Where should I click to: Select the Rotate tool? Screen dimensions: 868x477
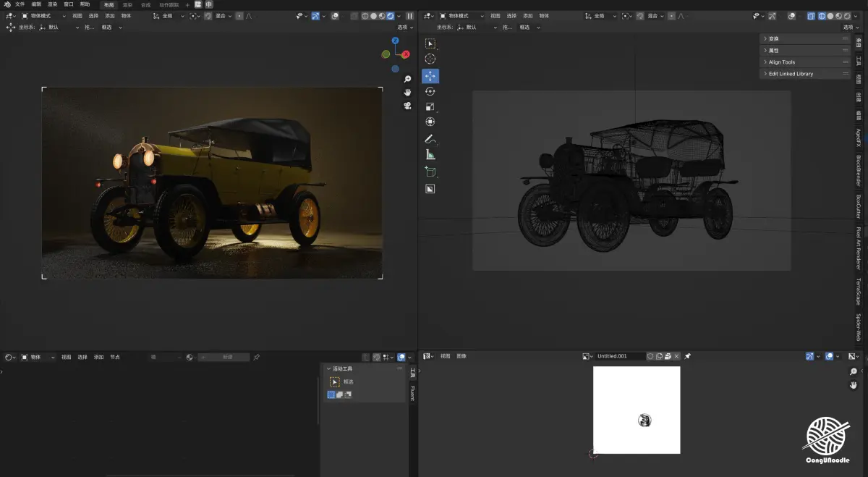(x=430, y=91)
